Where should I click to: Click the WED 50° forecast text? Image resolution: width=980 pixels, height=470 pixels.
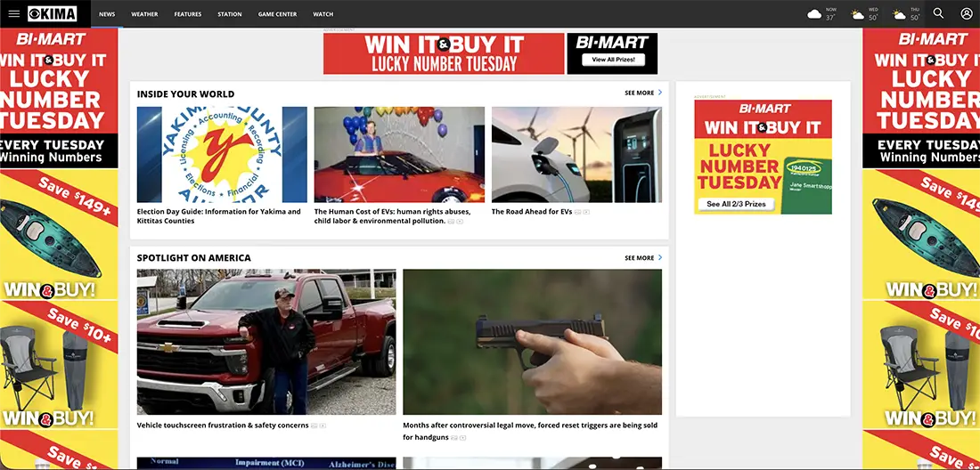[x=873, y=14]
